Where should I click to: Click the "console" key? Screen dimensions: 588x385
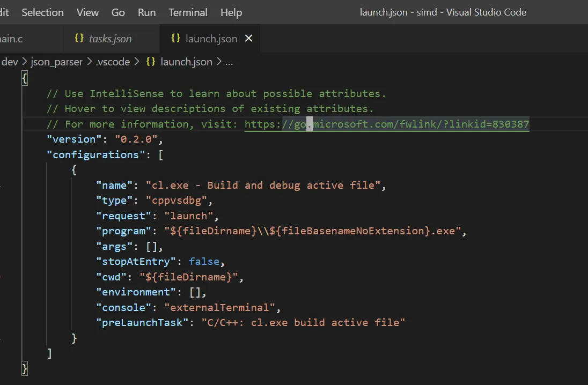point(124,308)
